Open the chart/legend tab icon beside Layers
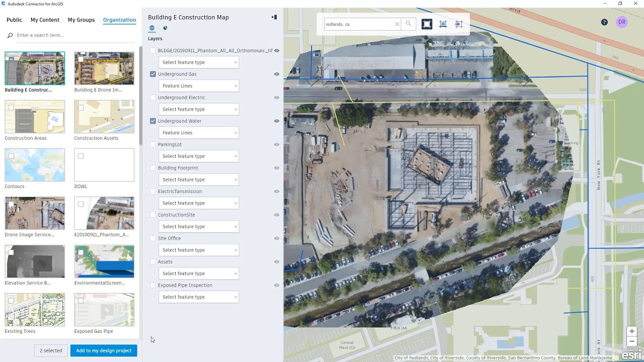This screenshot has height=362, width=644. pyautogui.click(x=165, y=28)
